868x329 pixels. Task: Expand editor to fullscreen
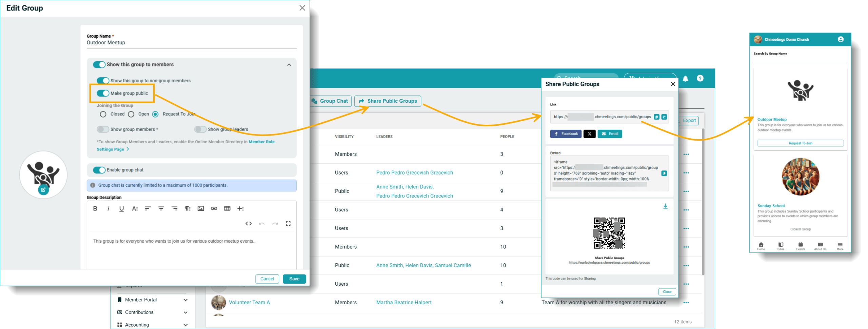pos(288,223)
